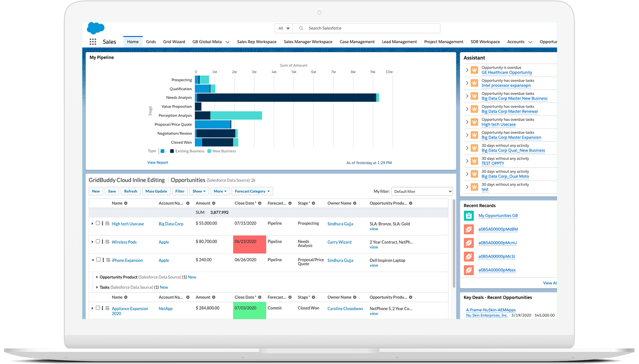
Task: Collapse the iPhone Expansion row
Action: point(93,260)
